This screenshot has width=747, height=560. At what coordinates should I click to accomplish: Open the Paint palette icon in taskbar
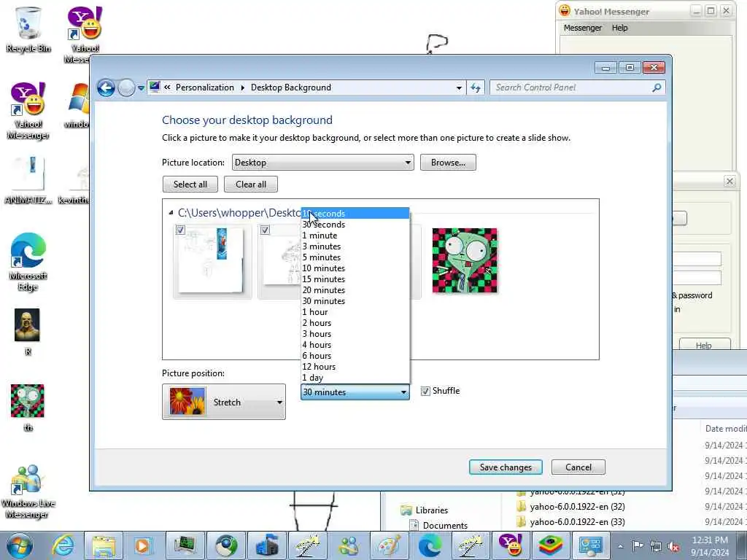pyautogui.click(x=390, y=545)
